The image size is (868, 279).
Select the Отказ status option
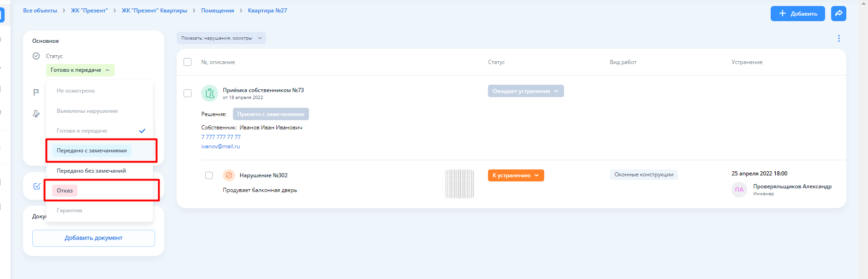[65, 191]
